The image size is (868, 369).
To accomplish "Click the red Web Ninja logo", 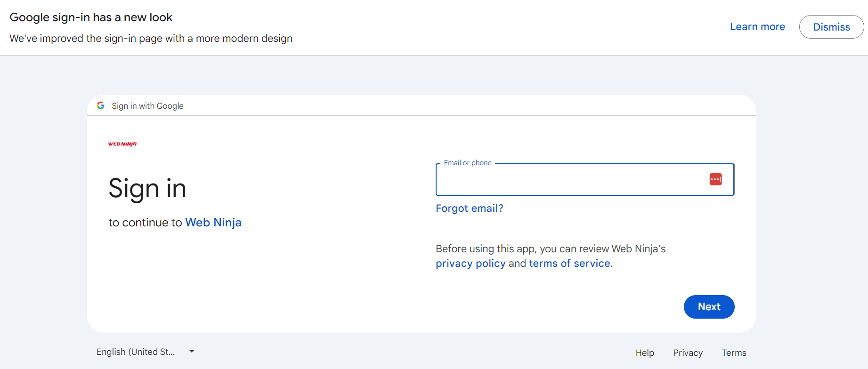I will click(122, 144).
